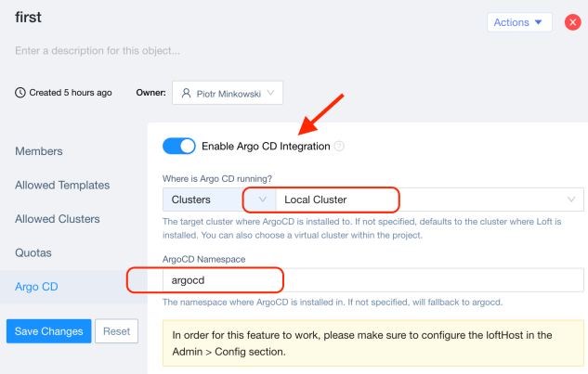Click the red close X icon

pyautogui.click(x=573, y=22)
